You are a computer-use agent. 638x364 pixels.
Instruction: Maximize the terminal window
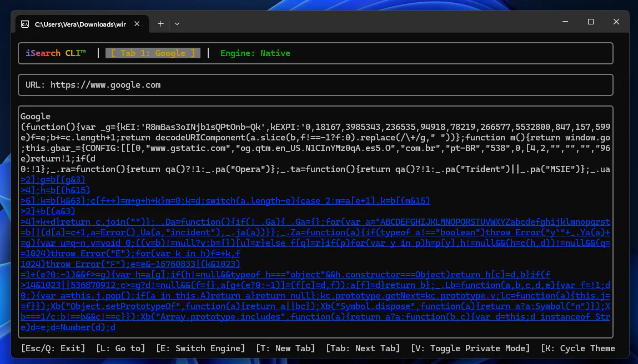tap(591, 22)
